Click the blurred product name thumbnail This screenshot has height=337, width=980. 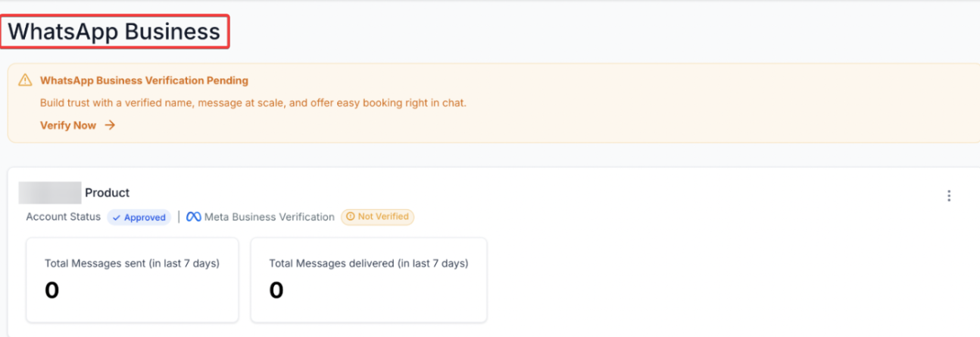50,193
